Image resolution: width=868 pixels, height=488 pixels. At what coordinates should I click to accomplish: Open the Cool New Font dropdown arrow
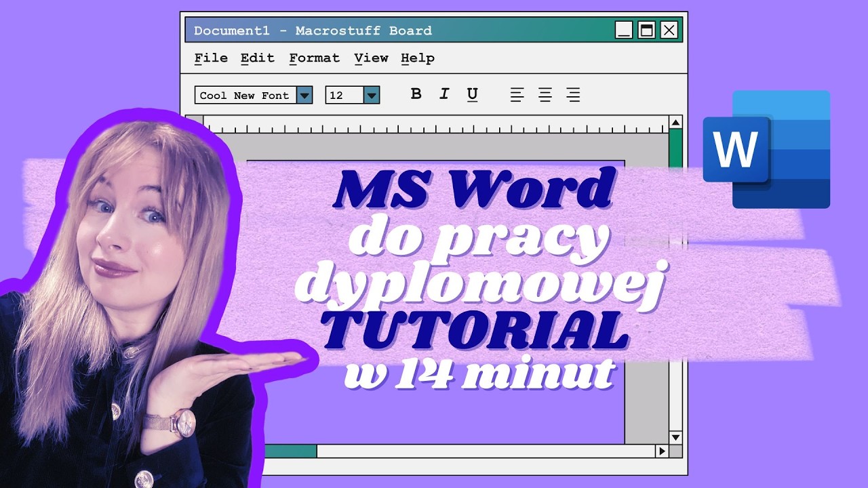pos(304,95)
